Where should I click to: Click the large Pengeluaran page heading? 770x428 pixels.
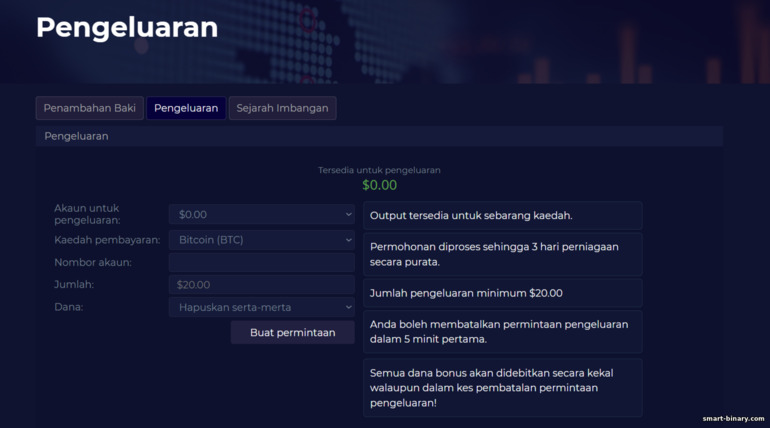coord(127,27)
